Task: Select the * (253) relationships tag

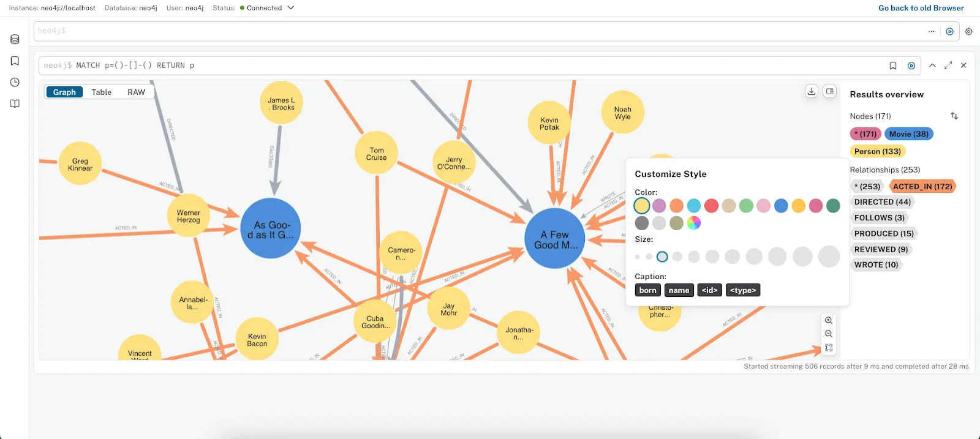Action: (x=867, y=186)
